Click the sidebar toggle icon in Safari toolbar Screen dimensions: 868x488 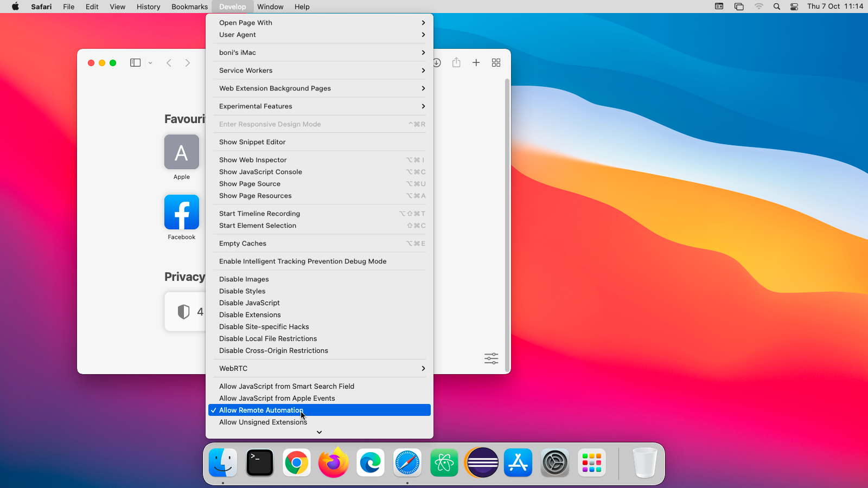pos(135,63)
